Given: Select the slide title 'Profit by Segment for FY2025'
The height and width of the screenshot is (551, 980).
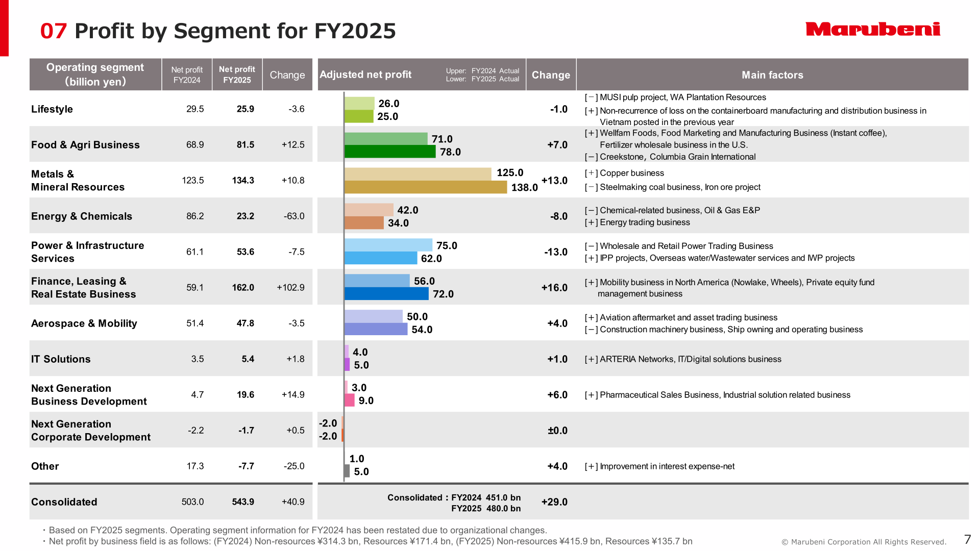Looking at the screenshot, I should pyautogui.click(x=235, y=31).
